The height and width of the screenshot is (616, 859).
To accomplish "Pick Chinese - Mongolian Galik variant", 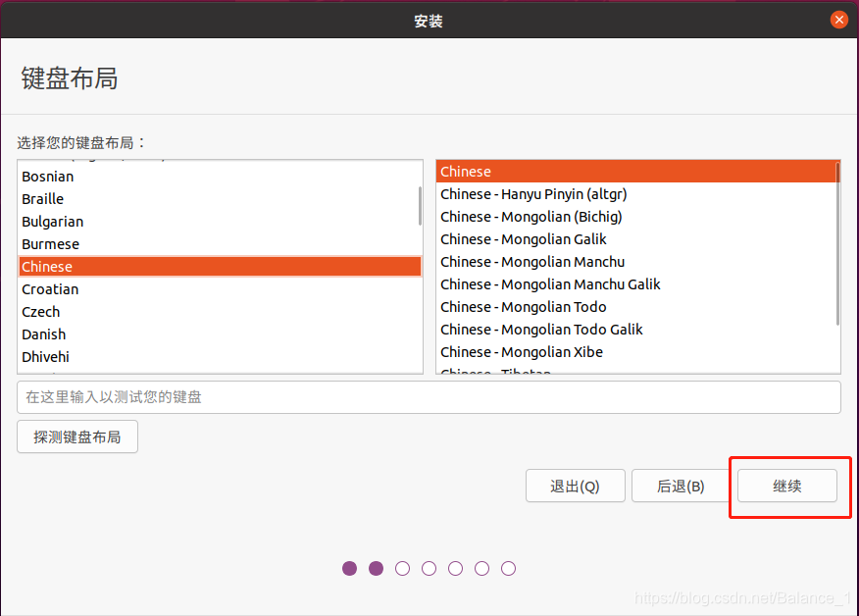I will [637, 239].
